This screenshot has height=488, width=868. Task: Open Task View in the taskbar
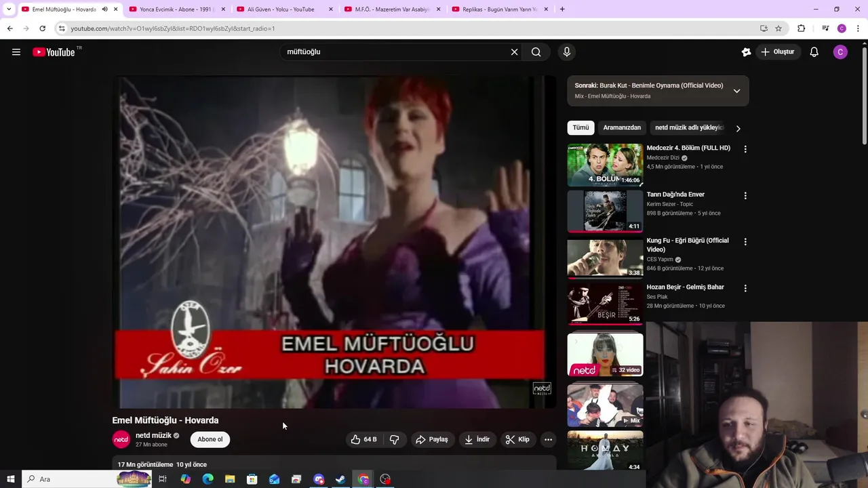point(163,479)
